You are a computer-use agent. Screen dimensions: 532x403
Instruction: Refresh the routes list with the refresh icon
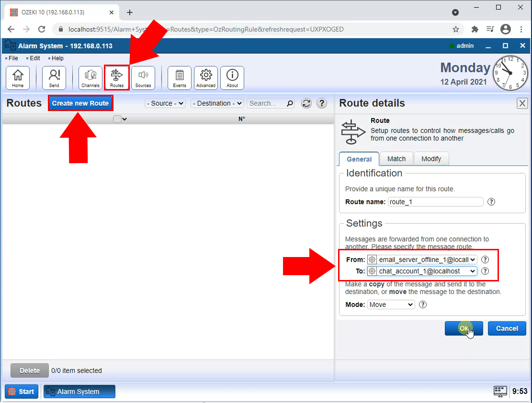click(306, 103)
